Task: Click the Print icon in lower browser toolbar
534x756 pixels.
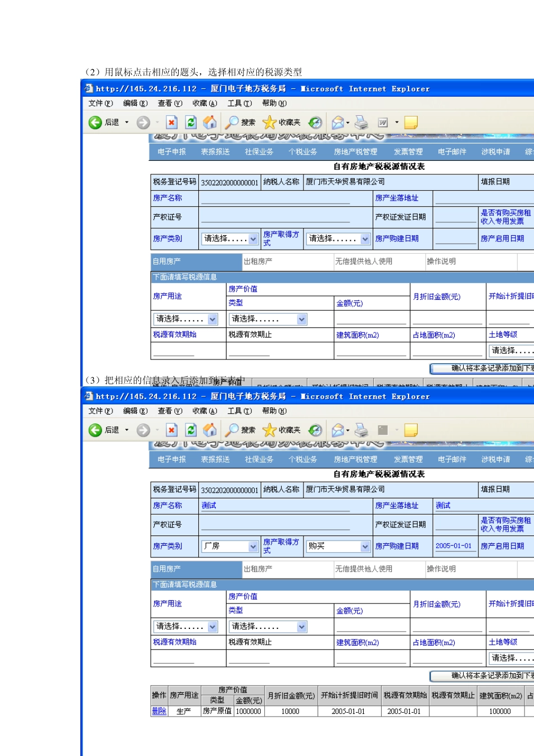Action: 361,430
